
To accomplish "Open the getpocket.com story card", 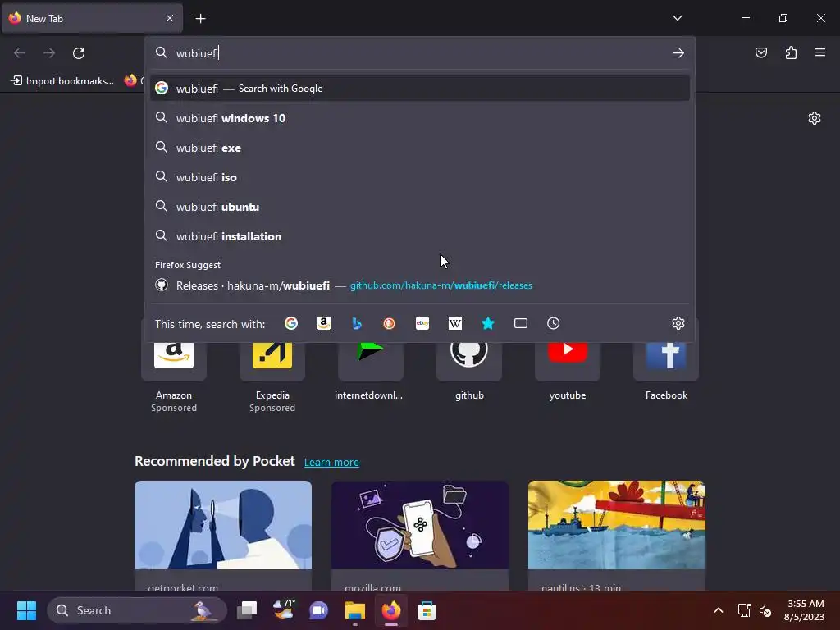I will [x=223, y=536].
